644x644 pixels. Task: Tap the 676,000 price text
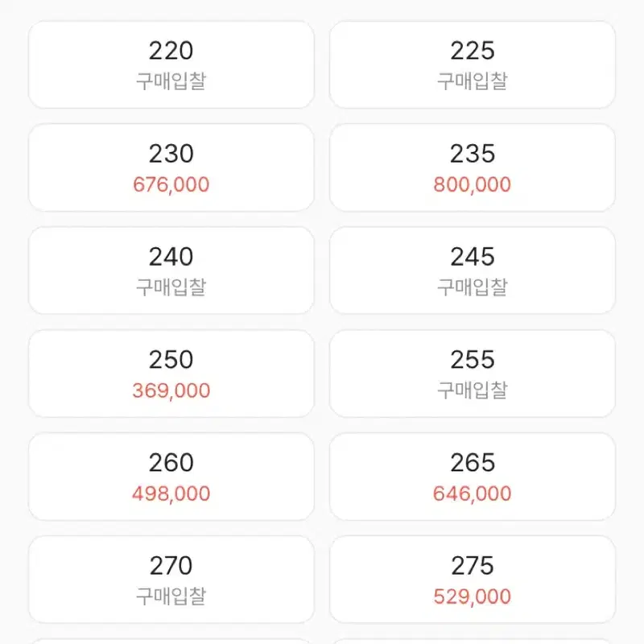171,184
